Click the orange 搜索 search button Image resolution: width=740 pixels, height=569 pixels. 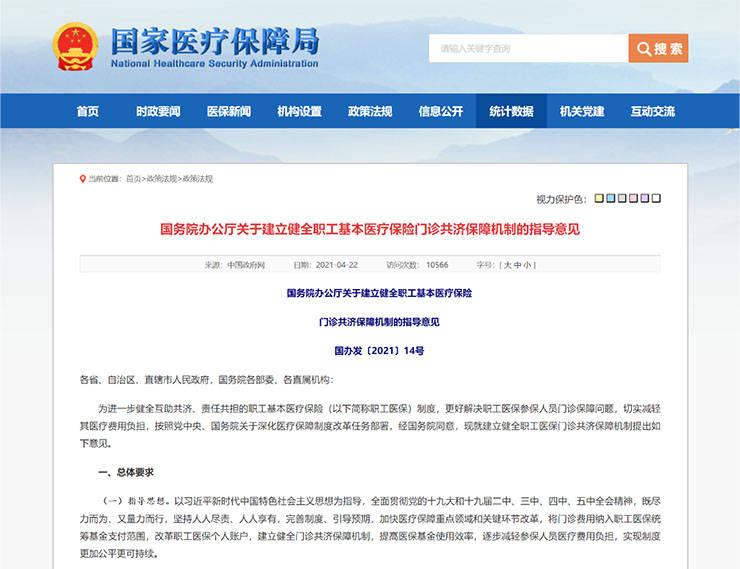658,48
